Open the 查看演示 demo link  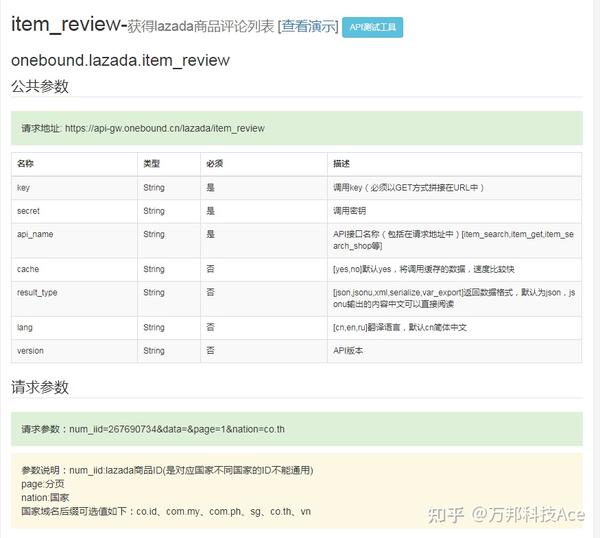[x=309, y=26]
